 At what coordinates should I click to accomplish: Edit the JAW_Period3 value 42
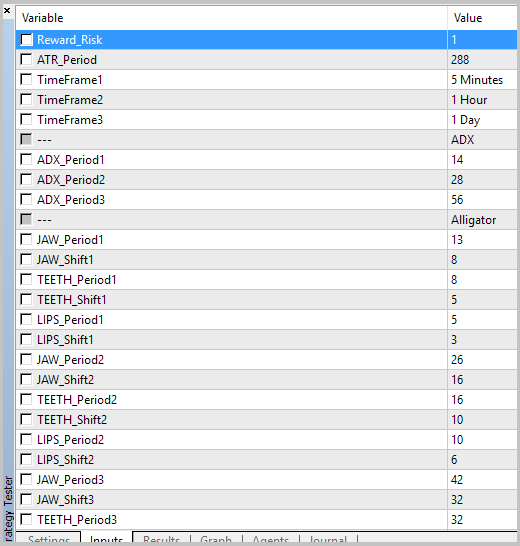click(482, 479)
